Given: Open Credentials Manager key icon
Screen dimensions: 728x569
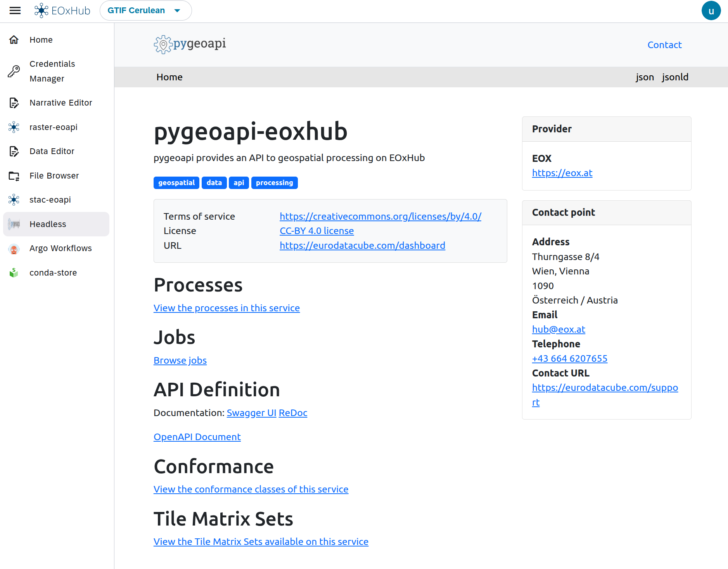Looking at the screenshot, I should [14, 71].
